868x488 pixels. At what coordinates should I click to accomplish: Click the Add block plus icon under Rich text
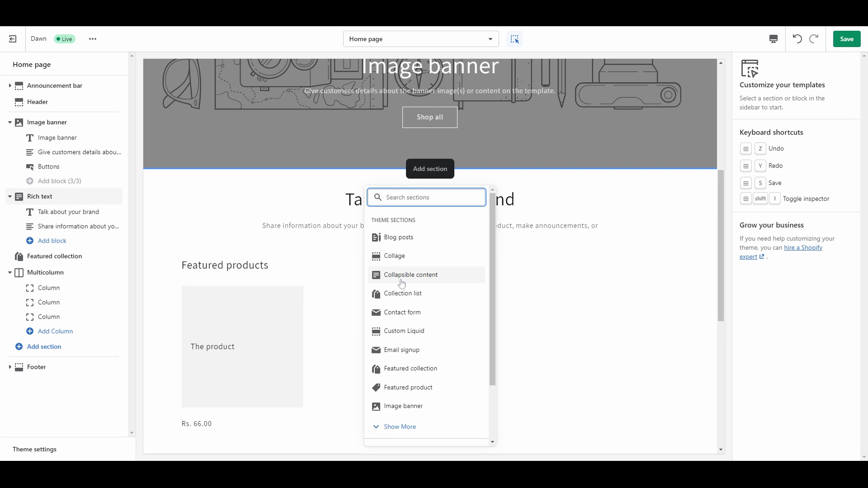tap(30, 241)
